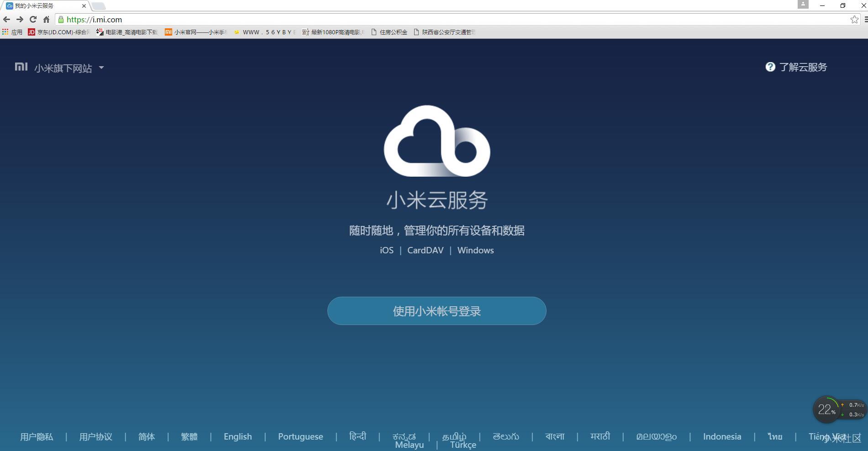Close the 我的小米云服务 tab
Image resolution: width=868 pixels, height=451 pixels.
point(84,6)
